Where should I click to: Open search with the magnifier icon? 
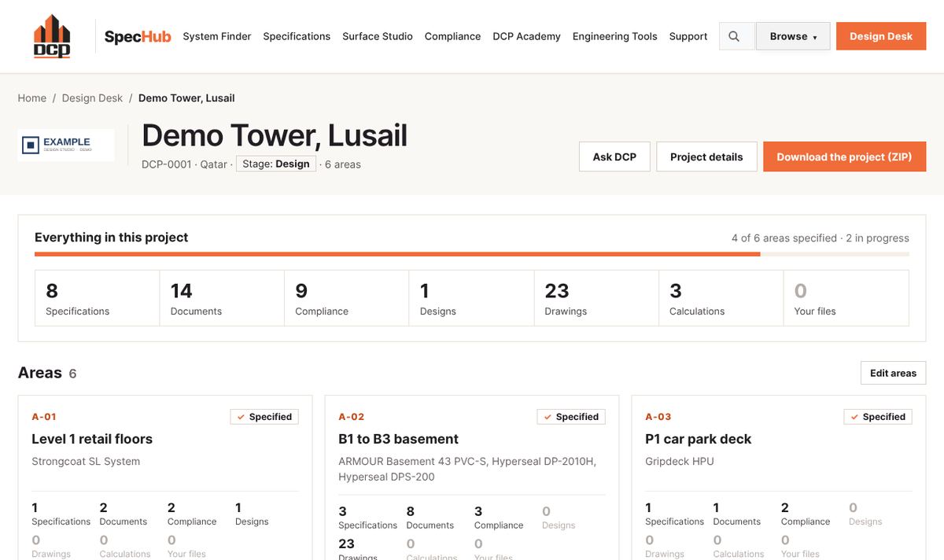point(734,36)
